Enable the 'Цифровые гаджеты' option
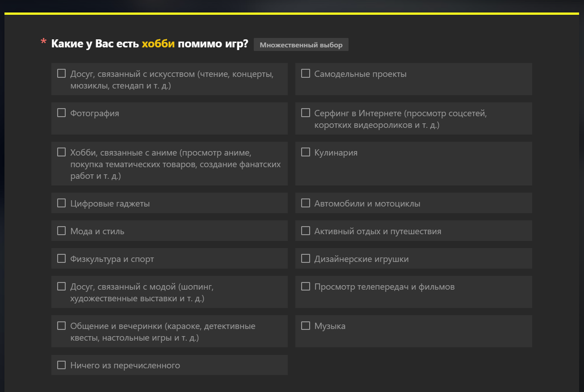The image size is (584, 392). coord(62,203)
